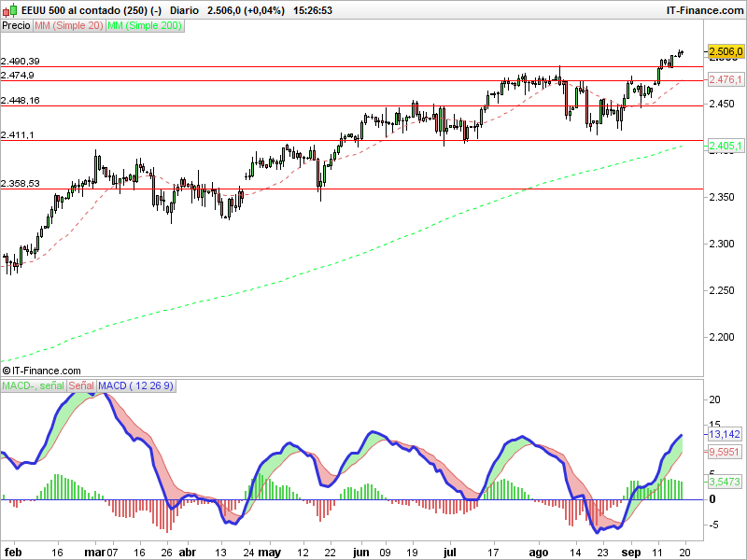Click the red MM20 value tag 2.476,1
Image resolution: width=747 pixels, height=560 pixels.
pos(726,79)
